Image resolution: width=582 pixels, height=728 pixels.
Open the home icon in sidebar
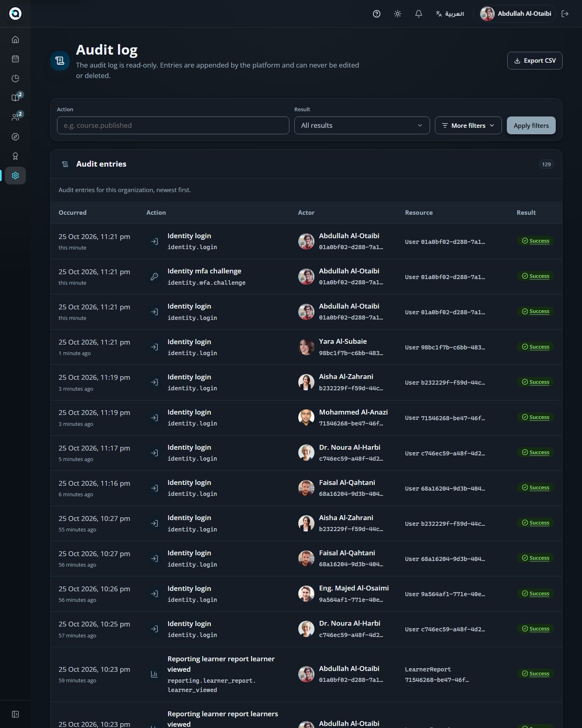click(x=15, y=40)
